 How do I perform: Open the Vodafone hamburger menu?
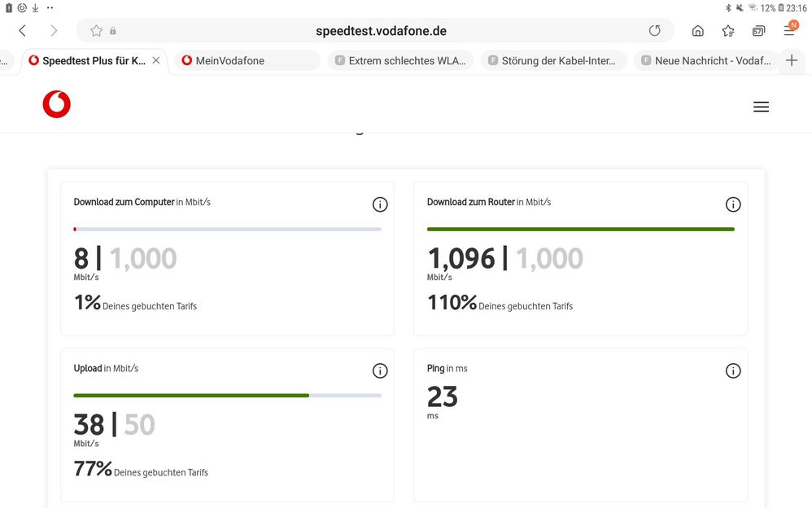tap(761, 107)
